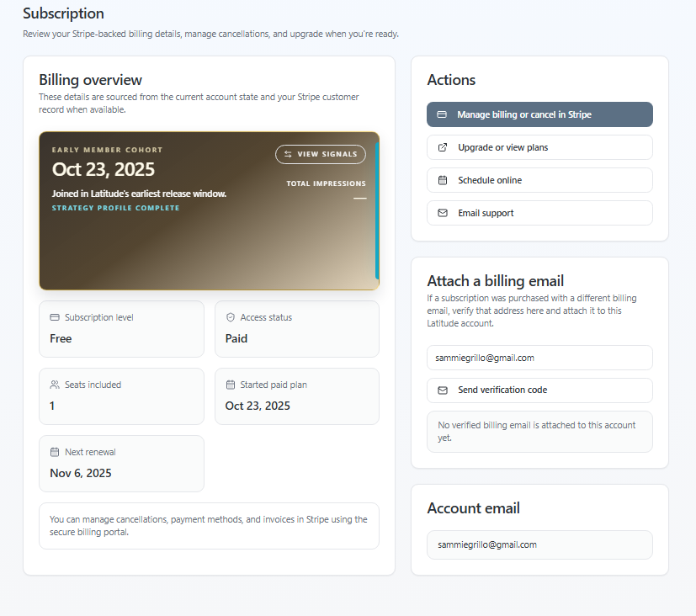
Task: Click the people icon beside Seats included
Action: [55, 385]
